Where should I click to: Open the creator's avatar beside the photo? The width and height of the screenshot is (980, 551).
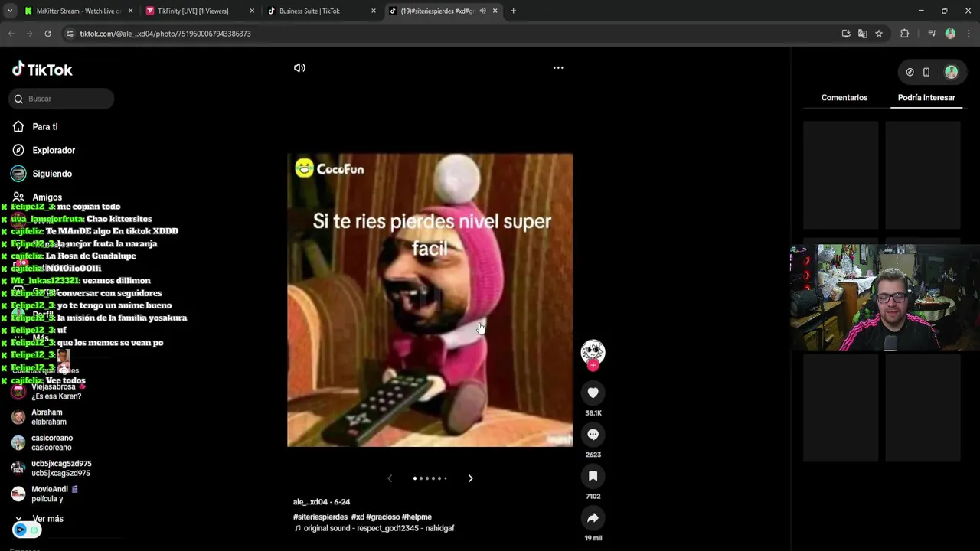point(593,351)
